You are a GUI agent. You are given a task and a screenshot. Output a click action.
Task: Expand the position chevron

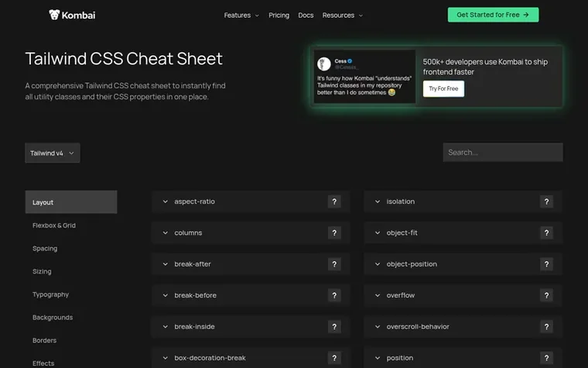tap(378, 358)
